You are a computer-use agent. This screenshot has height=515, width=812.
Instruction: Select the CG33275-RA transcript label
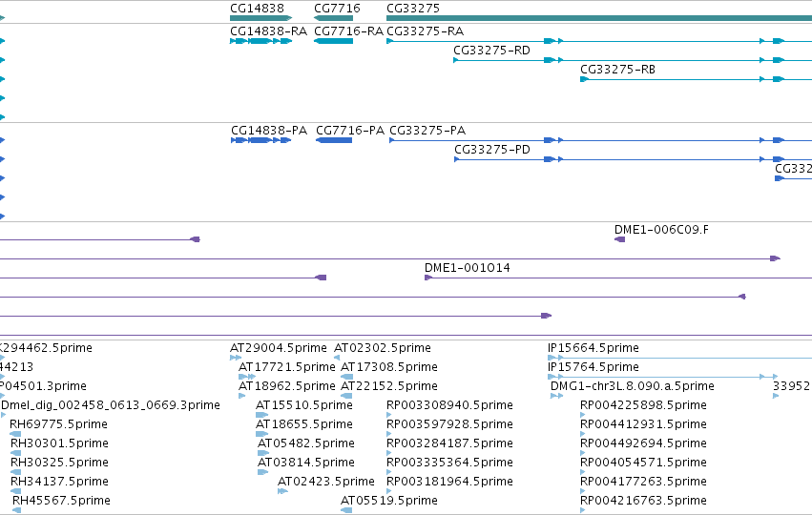click(426, 31)
